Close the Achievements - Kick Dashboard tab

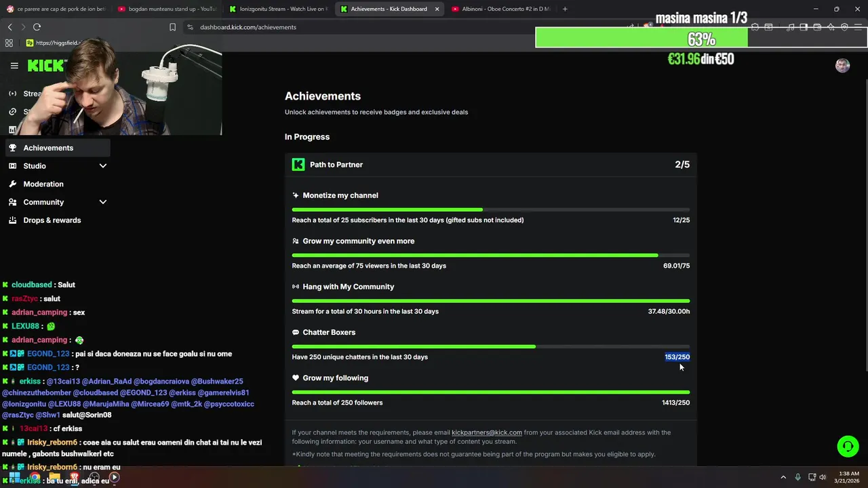click(437, 9)
